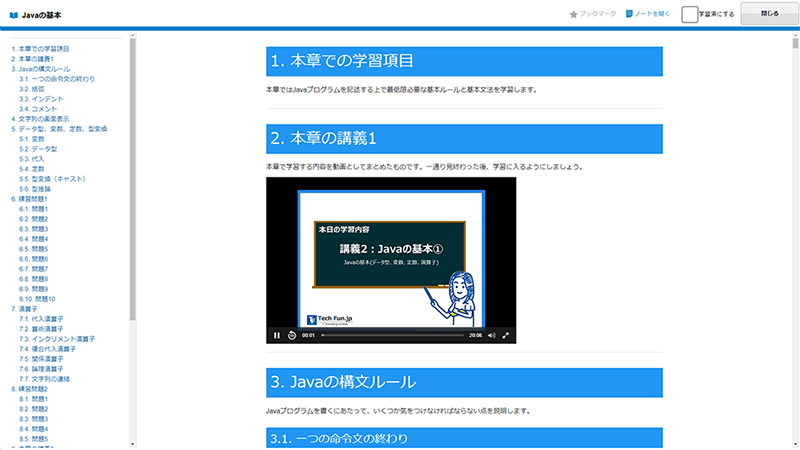Open 8.1. 問題1 in sidebar

click(x=34, y=399)
